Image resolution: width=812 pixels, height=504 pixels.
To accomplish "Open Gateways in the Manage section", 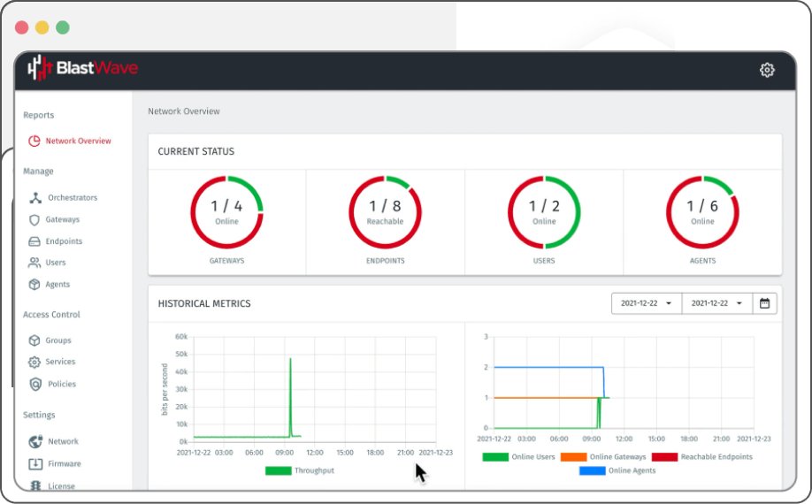I will [63, 219].
